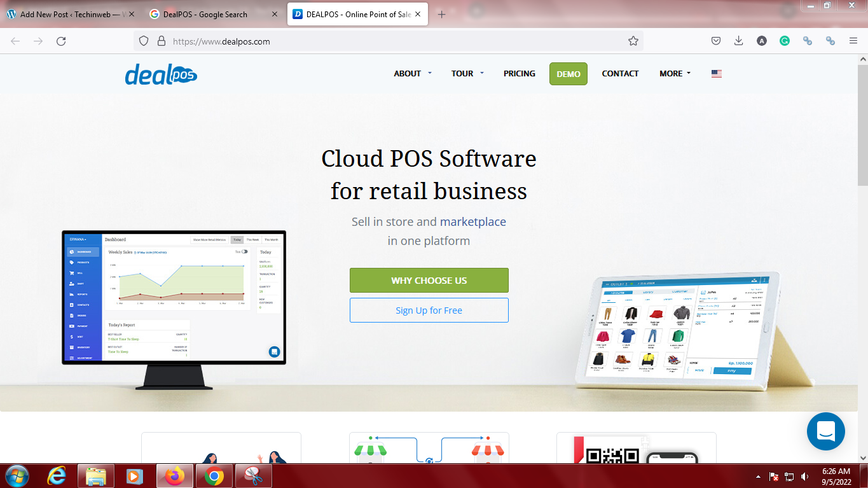Viewport: 868px width, 488px height.
Task: Follow the marketplace link
Action: pos(473,221)
